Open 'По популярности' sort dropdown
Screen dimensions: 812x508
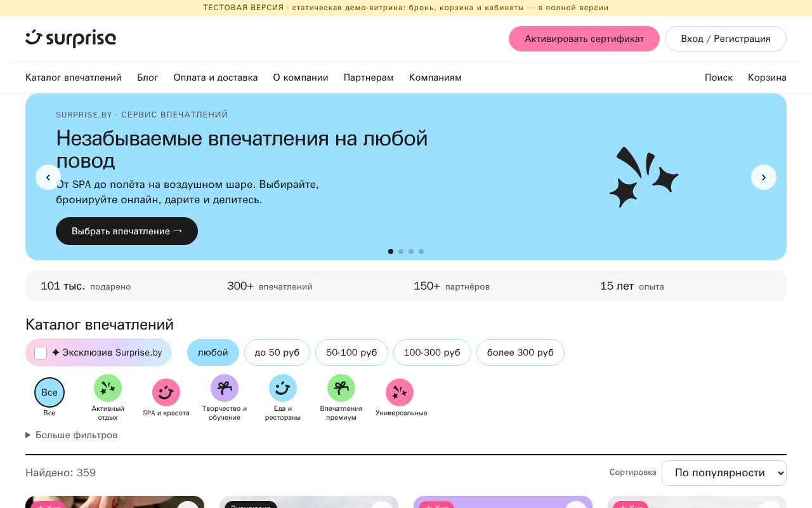pyautogui.click(x=724, y=473)
